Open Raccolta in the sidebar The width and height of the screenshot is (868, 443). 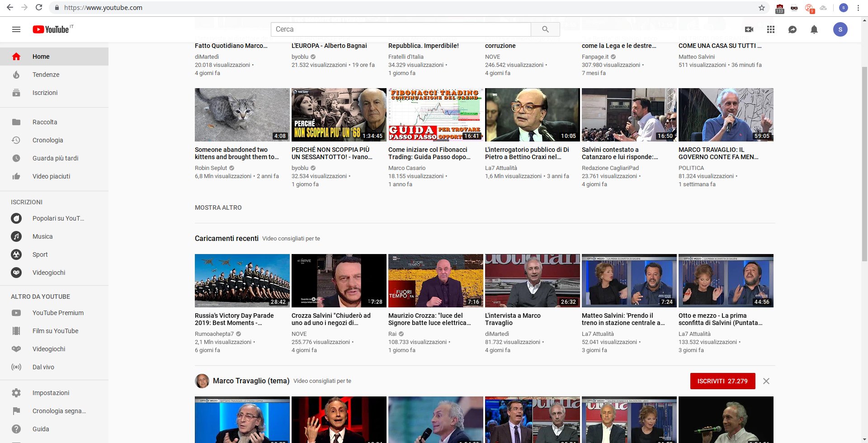(54, 122)
